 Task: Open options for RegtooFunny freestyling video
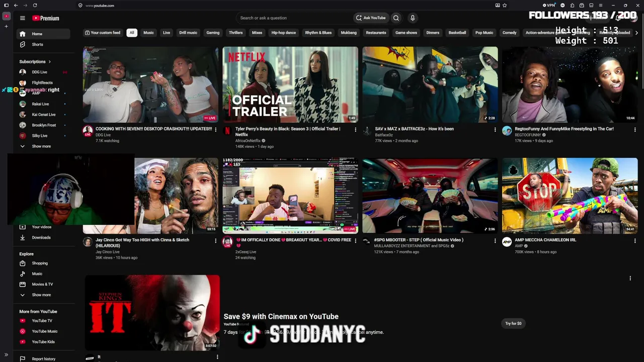(x=635, y=130)
